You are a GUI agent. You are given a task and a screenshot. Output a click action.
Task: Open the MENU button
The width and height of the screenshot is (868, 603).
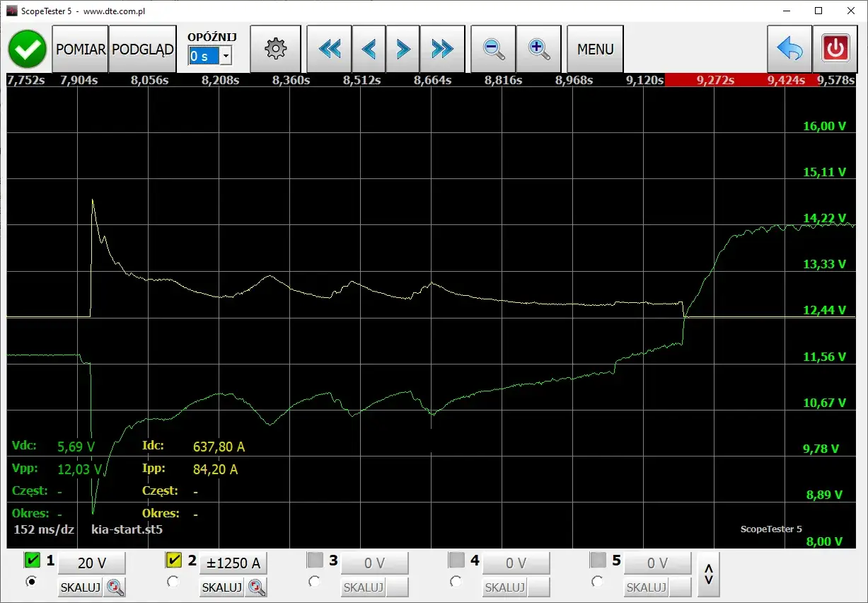coord(595,49)
